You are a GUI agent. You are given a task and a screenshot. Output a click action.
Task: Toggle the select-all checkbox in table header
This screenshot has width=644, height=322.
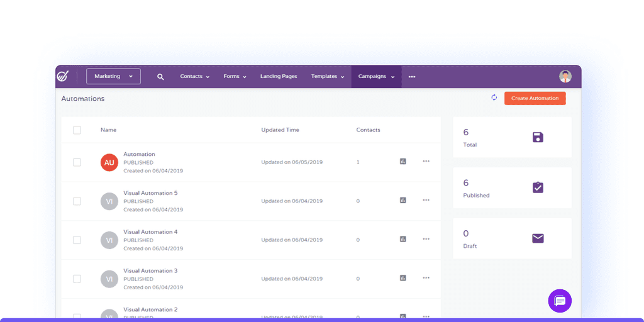[77, 130]
